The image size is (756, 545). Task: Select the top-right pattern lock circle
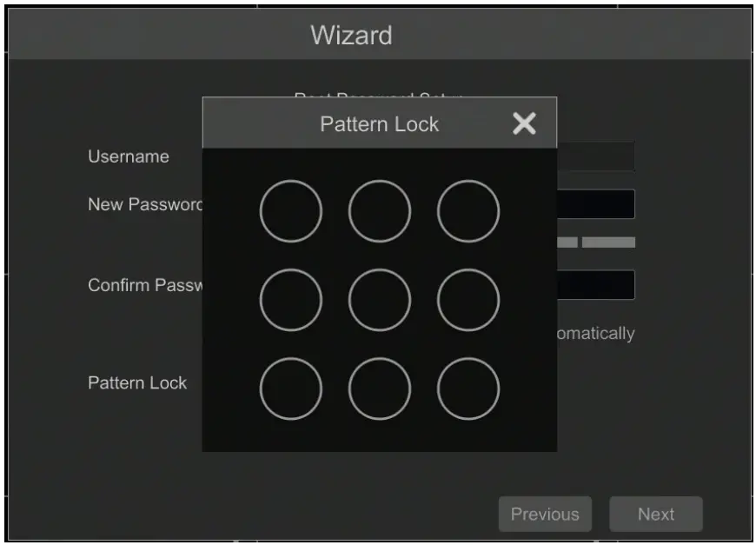point(468,211)
